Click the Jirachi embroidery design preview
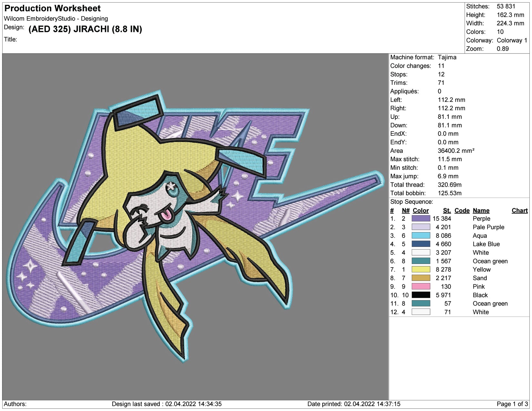 coord(195,227)
